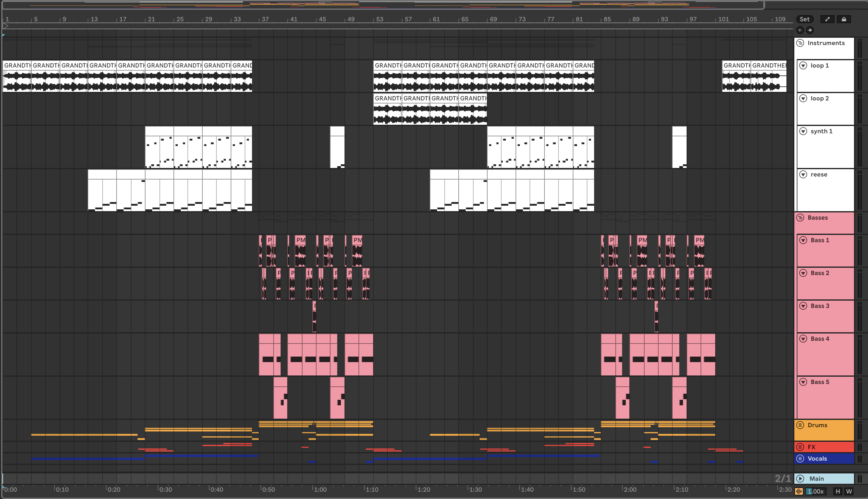Collapse the Instruments group track
Viewport: 868px width, 499px height.
coord(800,43)
